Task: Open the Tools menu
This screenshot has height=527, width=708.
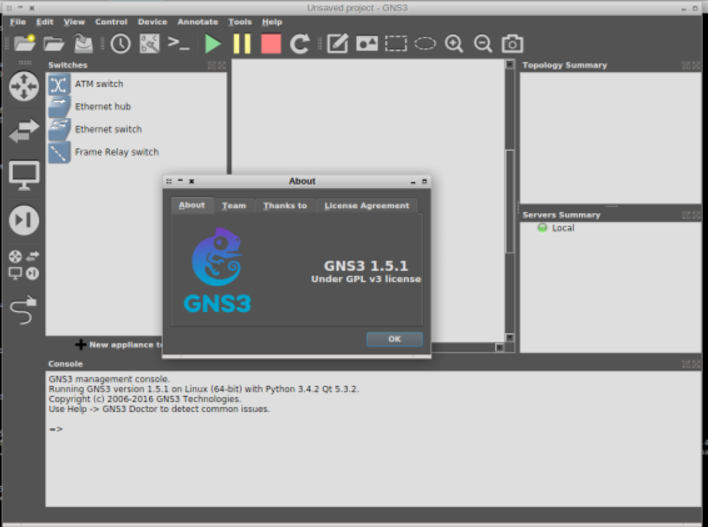Action: (x=240, y=21)
